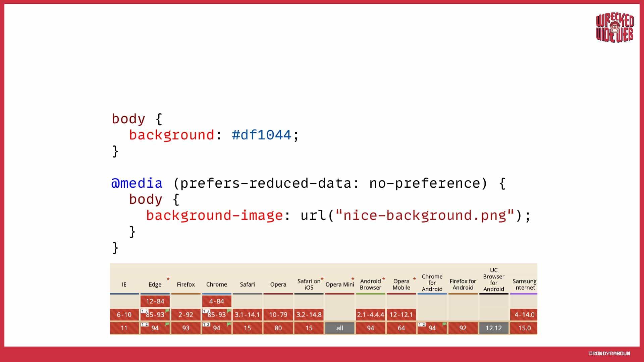This screenshot has height=362, width=644.
Task: Click the red asterisk beside Edge header
Action: point(168,279)
